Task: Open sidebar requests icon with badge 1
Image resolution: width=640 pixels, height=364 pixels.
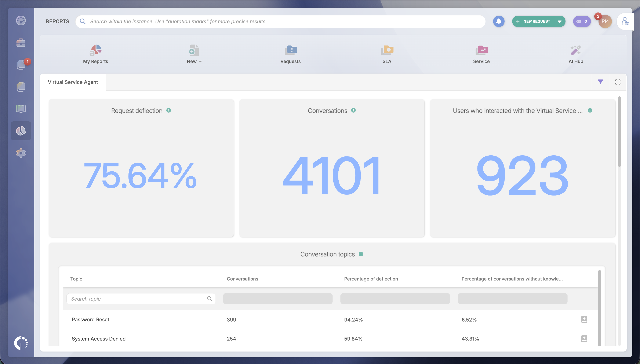Action: 21,64
